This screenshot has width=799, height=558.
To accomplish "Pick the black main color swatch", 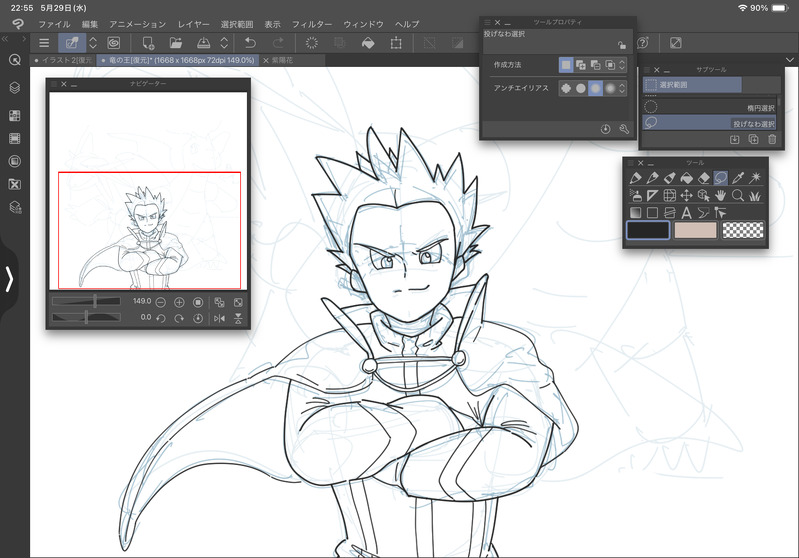I will coord(648,230).
